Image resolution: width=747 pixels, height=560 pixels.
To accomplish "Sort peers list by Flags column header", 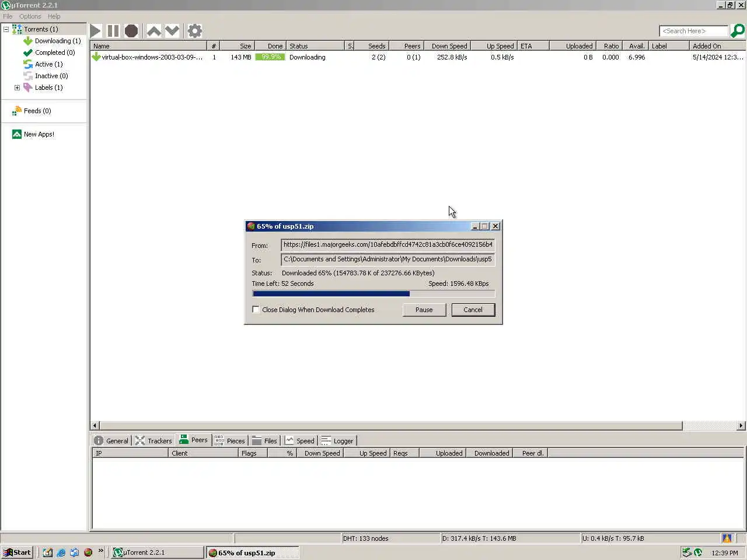I will [253, 453].
